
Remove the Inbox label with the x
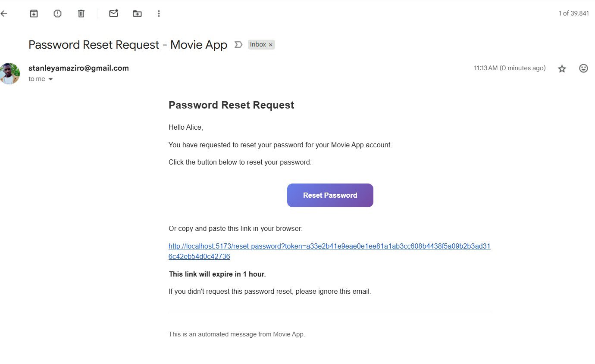coord(271,45)
